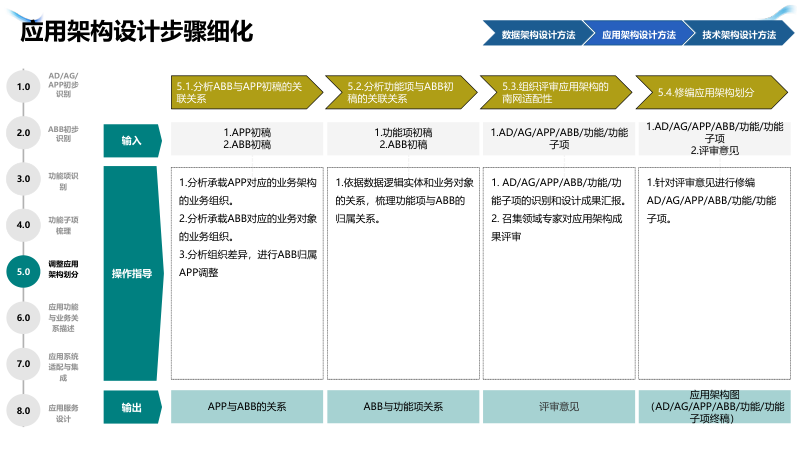
Task: Click sidebar label '功能子项梳理'
Action: [63, 225]
